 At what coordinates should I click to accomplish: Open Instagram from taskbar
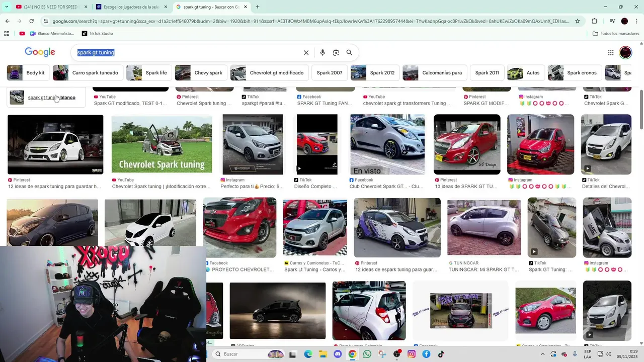[x=412, y=354]
